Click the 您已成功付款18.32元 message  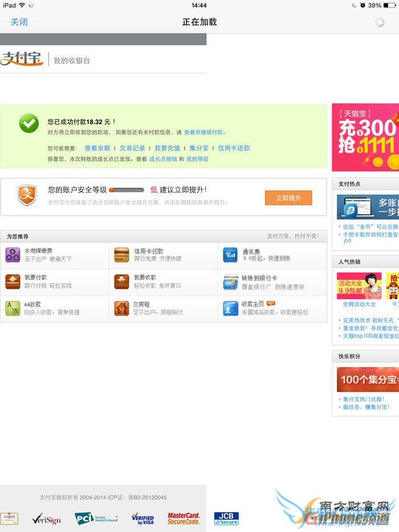point(82,122)
